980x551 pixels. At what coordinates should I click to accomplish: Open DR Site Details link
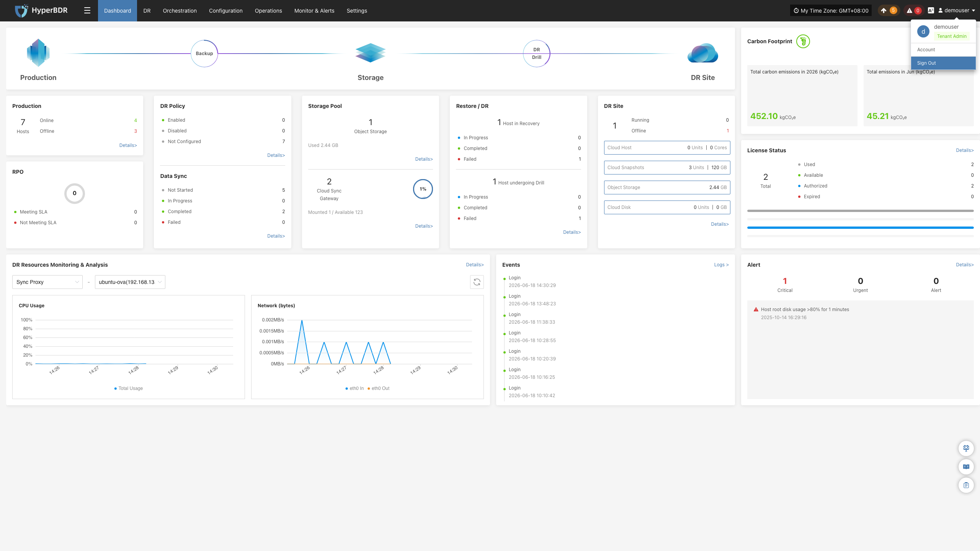point(720,224)
